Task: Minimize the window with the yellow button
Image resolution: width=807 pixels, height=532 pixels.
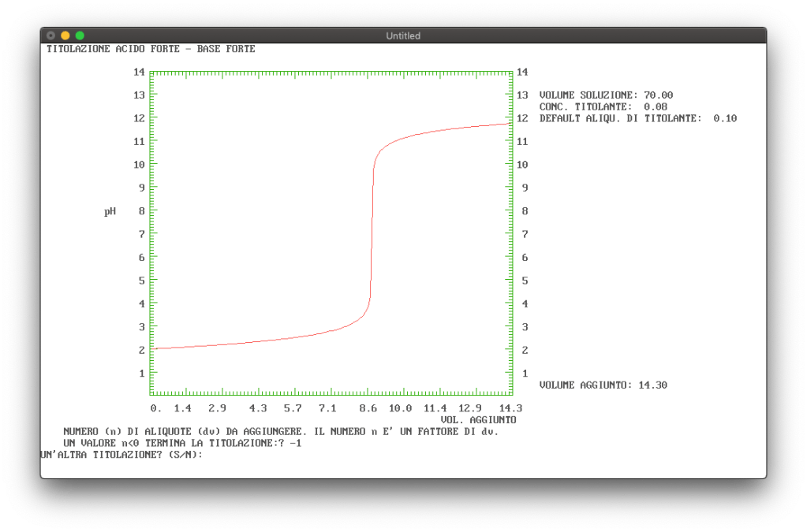Action: coord(65,35)
